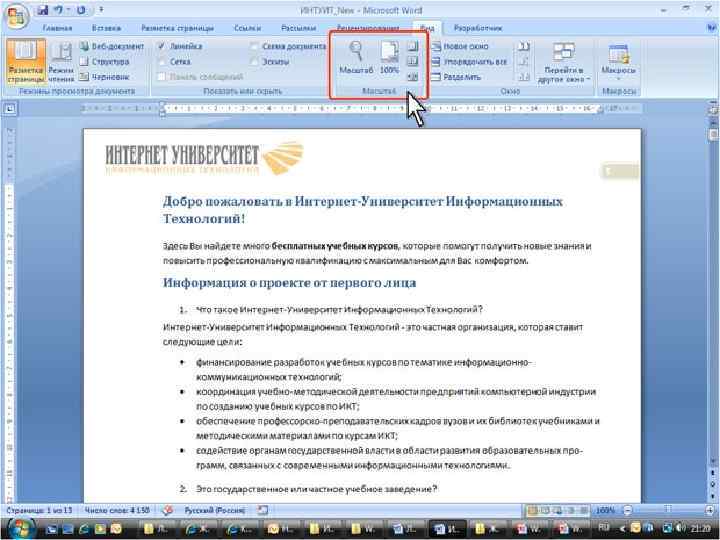Choose Two Pages zoom icon
Image resolution: width=720 pixels, height=540 pixels.
413,62
